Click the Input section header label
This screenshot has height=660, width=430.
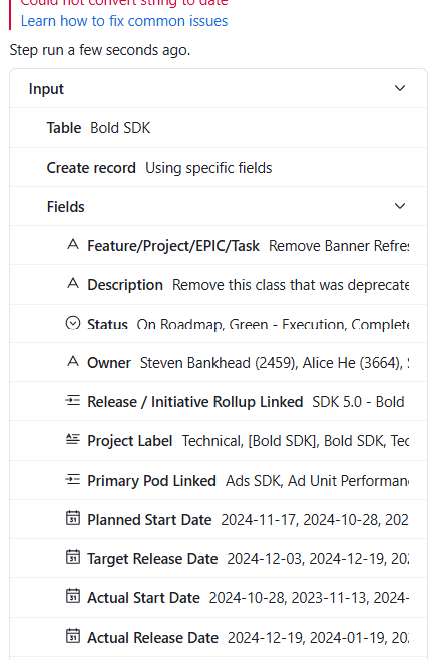click(x=46, y=89)
